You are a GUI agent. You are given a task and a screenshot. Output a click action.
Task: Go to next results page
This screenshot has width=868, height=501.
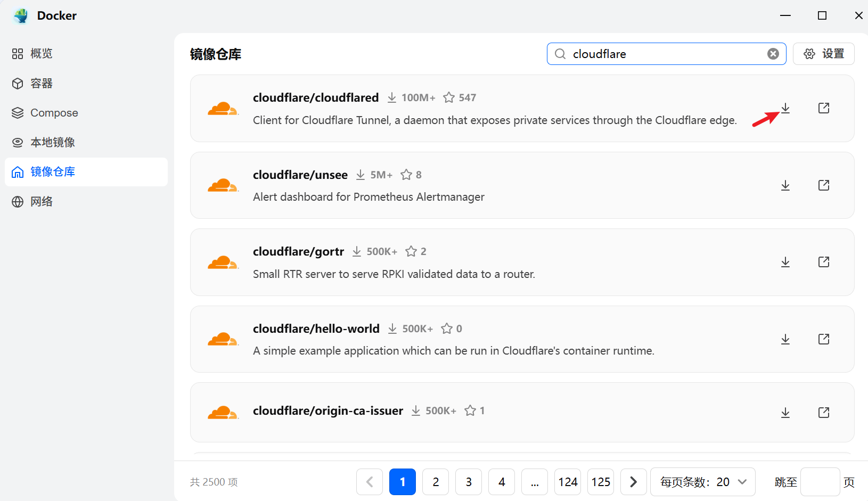click(634, 482)
